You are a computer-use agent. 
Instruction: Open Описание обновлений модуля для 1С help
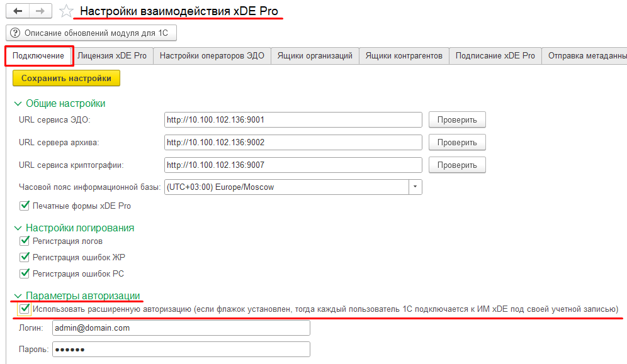[91, 33]
